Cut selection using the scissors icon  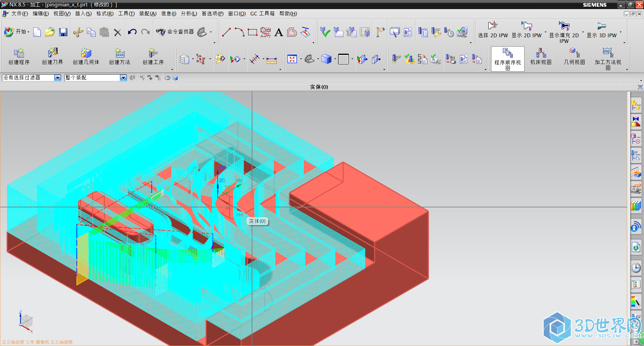(x=78, y=32)
